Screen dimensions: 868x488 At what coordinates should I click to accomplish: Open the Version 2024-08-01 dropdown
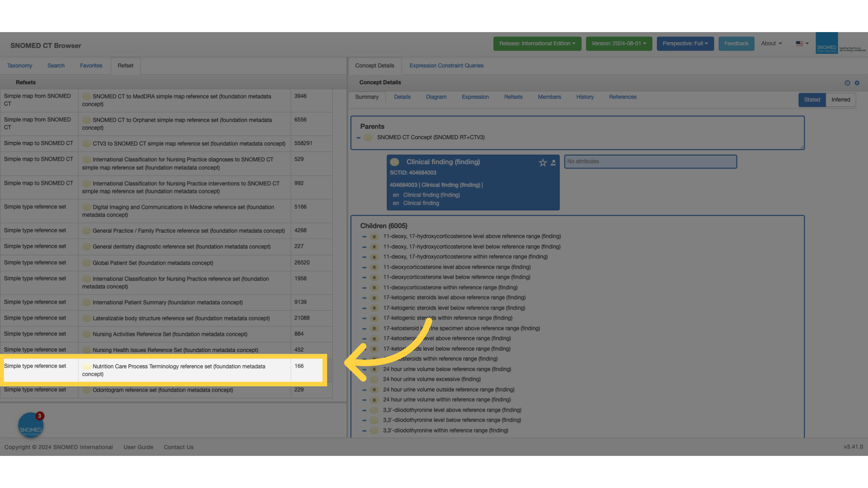pos(618,43)
